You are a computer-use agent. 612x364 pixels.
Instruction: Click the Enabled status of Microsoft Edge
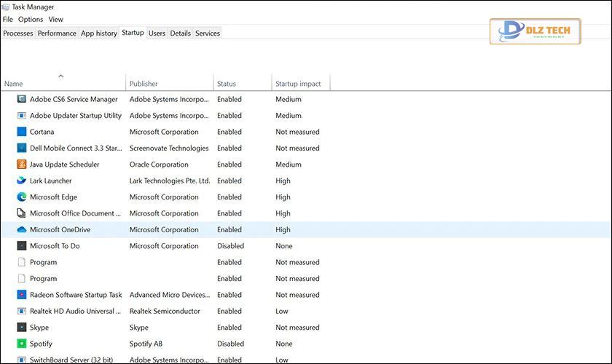[x=229, y=197]
